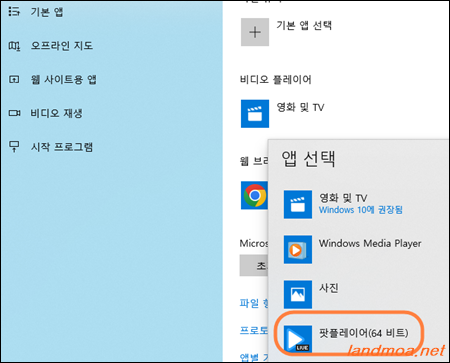450x363 pixels.
Task: Click Windows 10에 권장됨 text in popup
Action: coord(361,210)
